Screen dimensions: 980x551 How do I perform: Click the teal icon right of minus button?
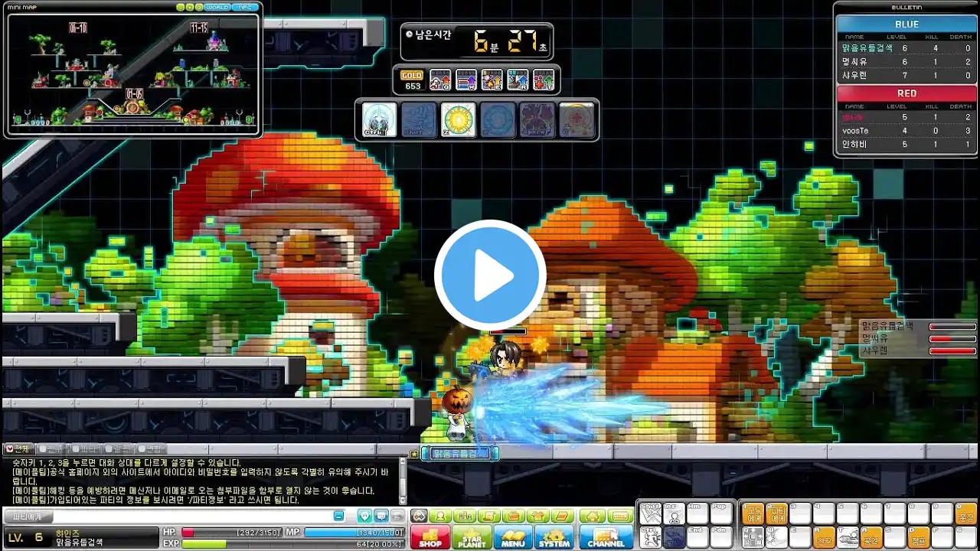[x=364, y=516]
